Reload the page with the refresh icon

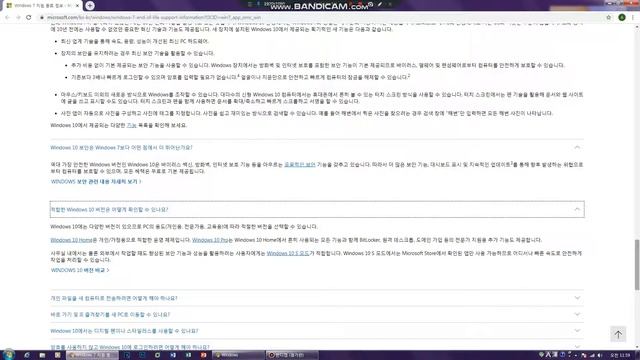tap(29, 18)
